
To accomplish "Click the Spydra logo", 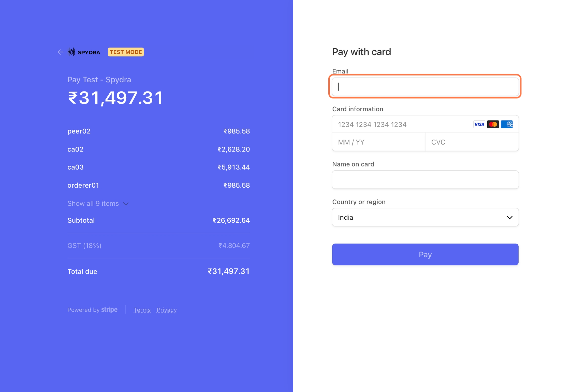I will tap(84, 52).
